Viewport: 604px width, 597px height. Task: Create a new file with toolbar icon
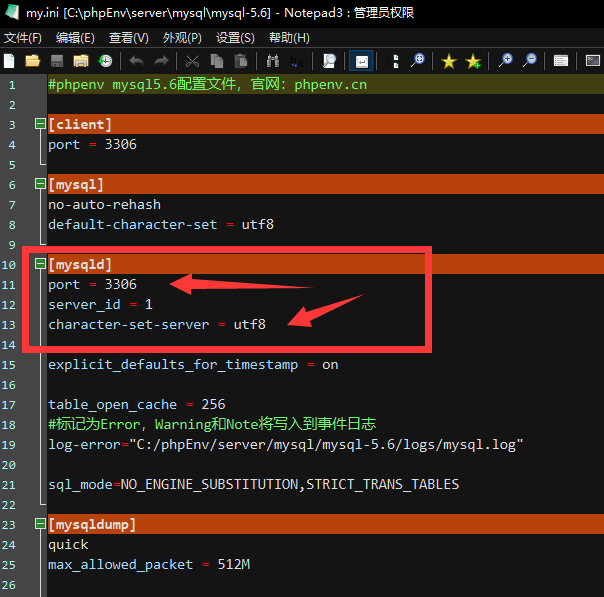[9, 61]
